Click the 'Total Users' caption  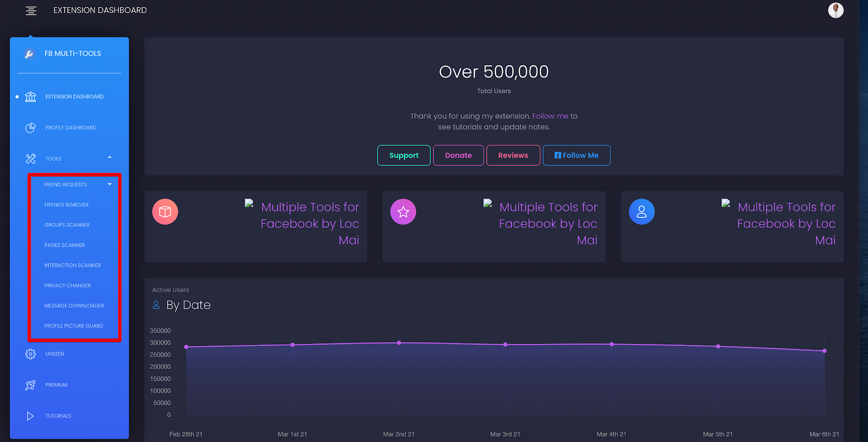tap(494, 91)
